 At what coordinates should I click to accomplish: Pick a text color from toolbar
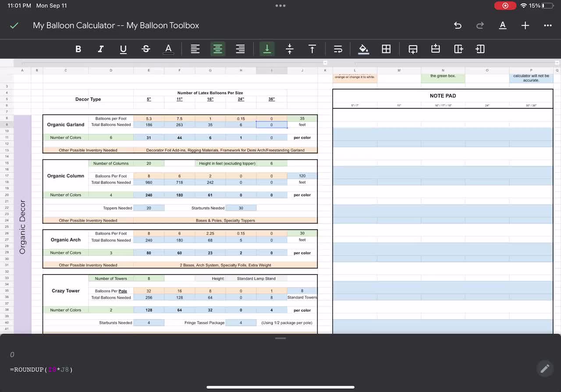coord(168,49)
